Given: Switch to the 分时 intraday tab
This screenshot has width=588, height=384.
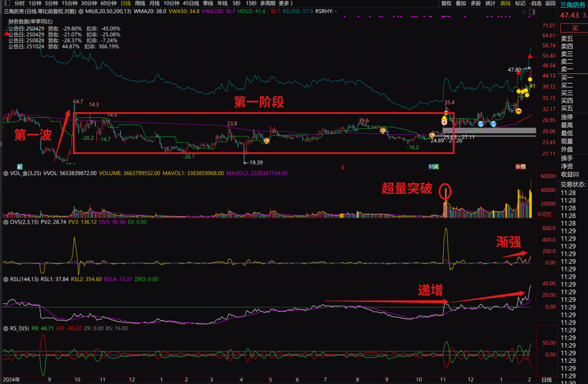Looking at the screenshot, I should click(20, 3).
